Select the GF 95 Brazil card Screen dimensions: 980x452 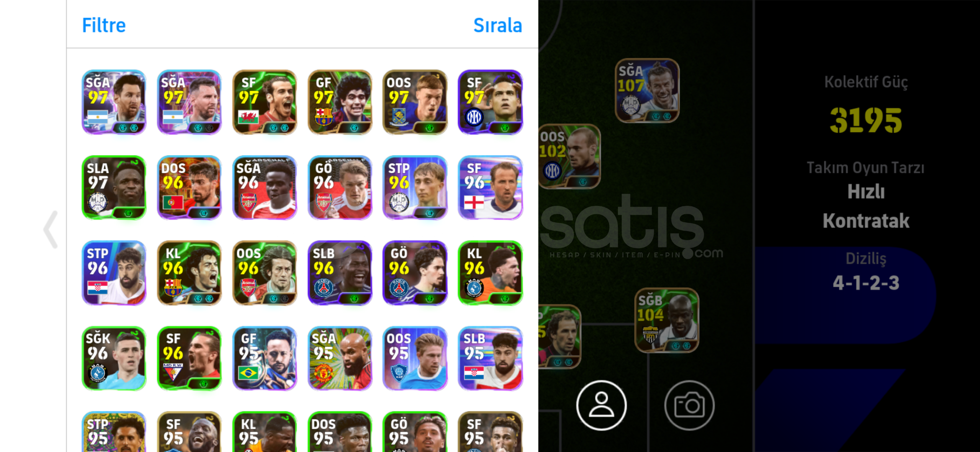[x=265, y=358]
